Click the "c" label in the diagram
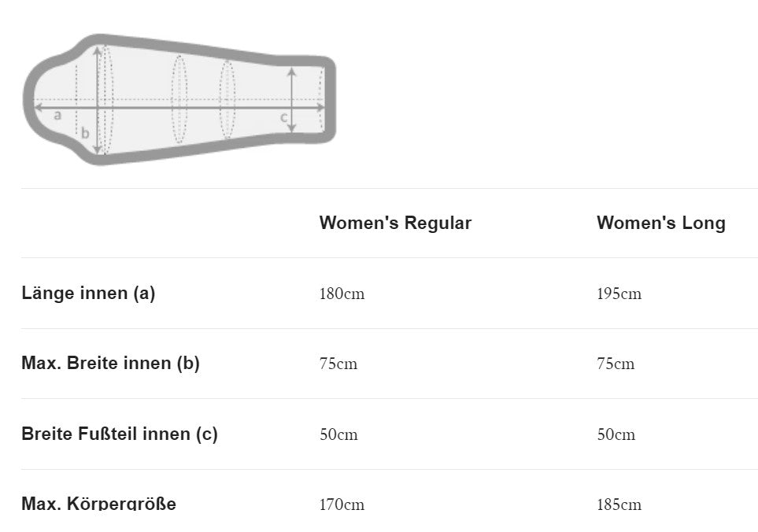This screenshot has height=532, width=758. [284, 117]
